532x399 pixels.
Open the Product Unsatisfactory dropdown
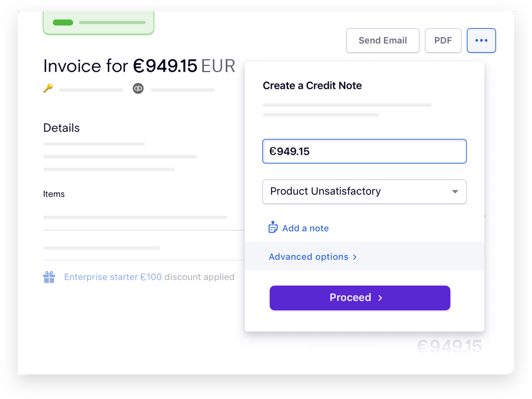point(364,192)
